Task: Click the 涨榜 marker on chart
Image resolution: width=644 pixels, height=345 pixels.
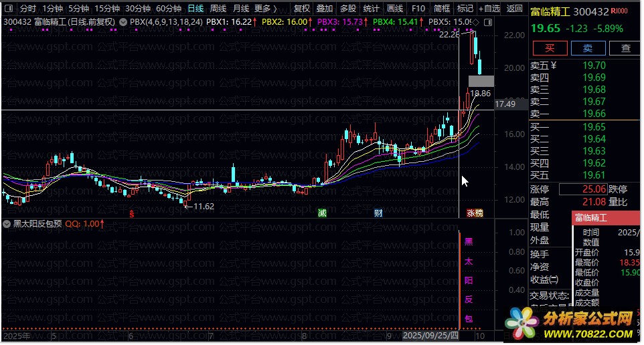Action: [x=475, y=213]
